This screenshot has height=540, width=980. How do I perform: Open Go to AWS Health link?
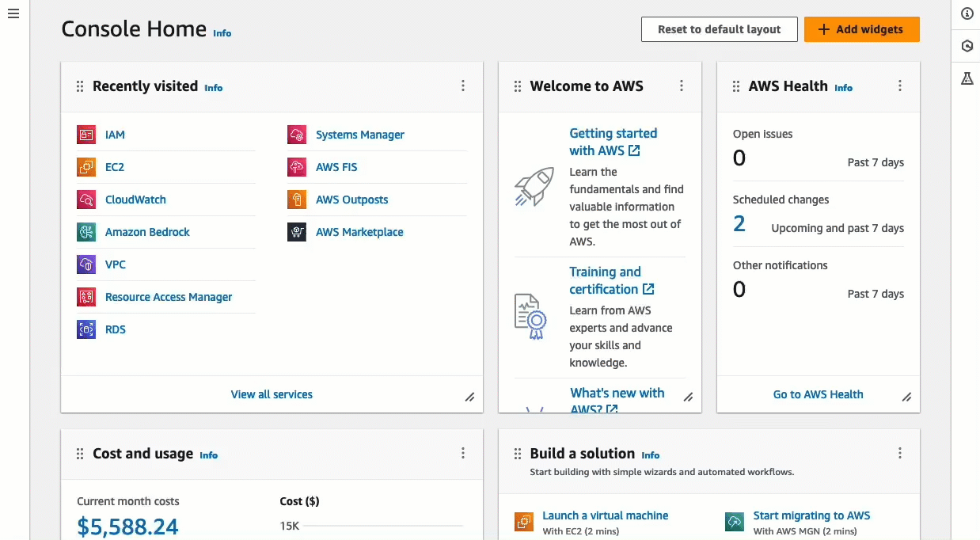[818, 394]
